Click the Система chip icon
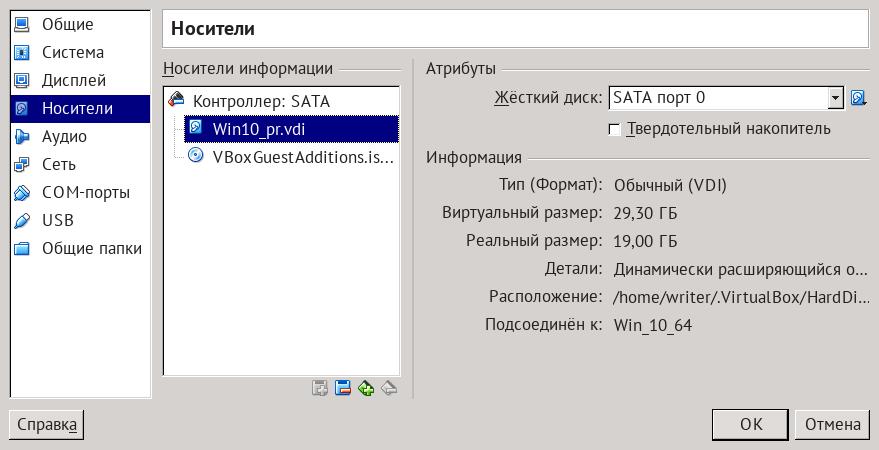Viewport: 879px width, 450px height. click(21, 53)
